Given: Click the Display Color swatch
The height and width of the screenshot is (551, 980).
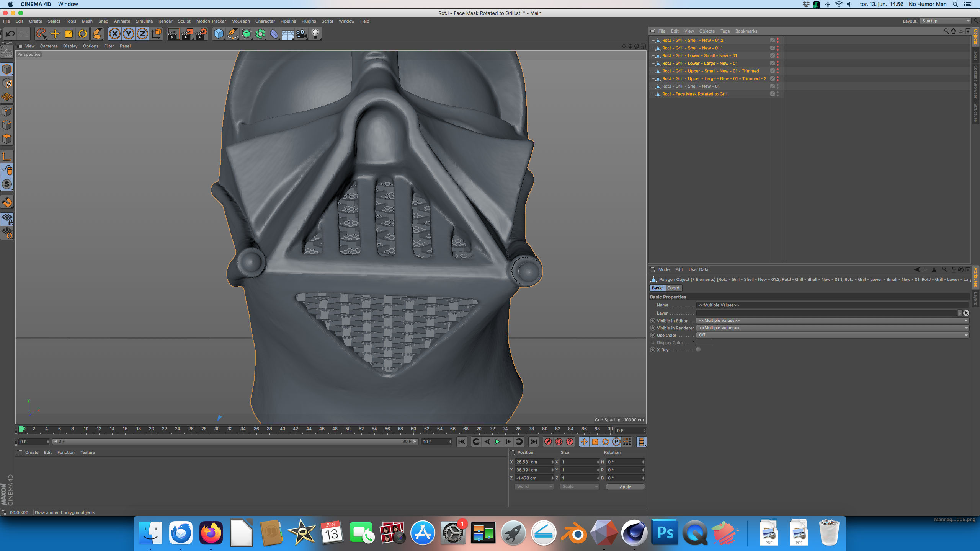Looking at the screenshot, I should [x=704, y=342].
